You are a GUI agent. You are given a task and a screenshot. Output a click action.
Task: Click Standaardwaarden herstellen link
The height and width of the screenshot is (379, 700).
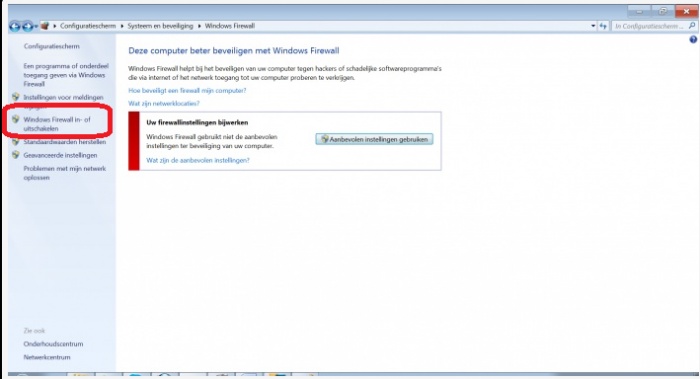tap(65, 142)
